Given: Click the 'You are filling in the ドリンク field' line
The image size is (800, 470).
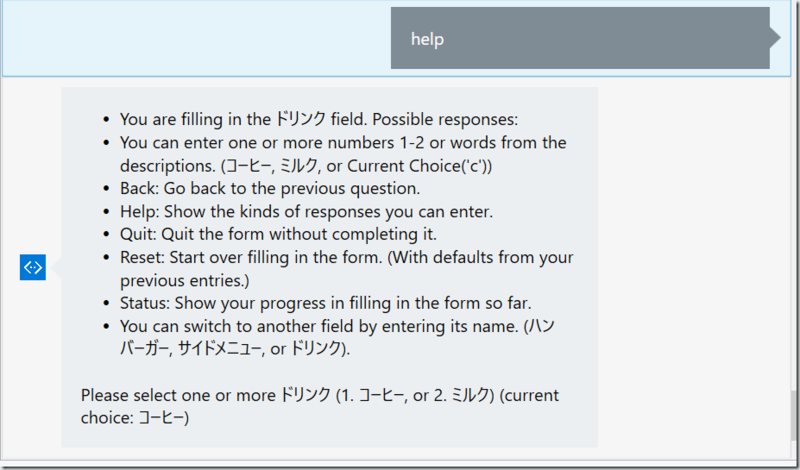Looking at the screenshot, I should pos(319,119).
